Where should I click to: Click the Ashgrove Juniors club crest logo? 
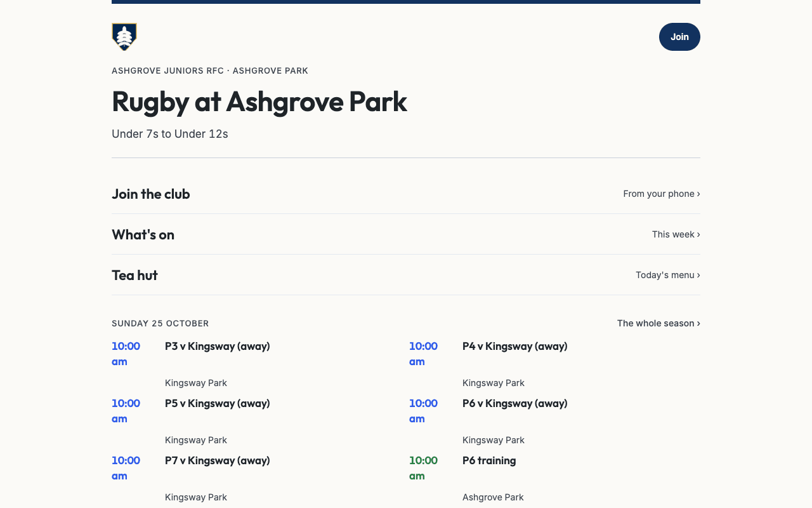(x=124, y=37)
